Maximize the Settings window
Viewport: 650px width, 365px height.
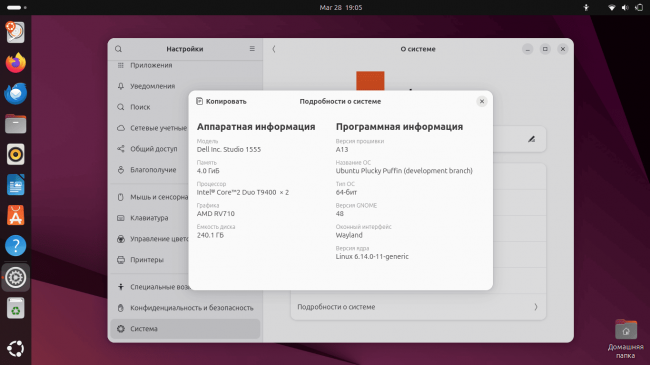pos(545,49)
